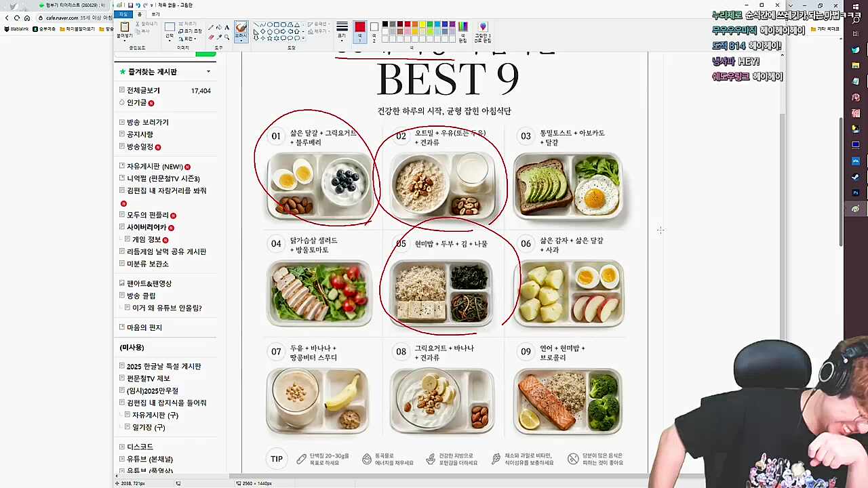
Task: Click browser Back arrow button
Action: (7, 18)
